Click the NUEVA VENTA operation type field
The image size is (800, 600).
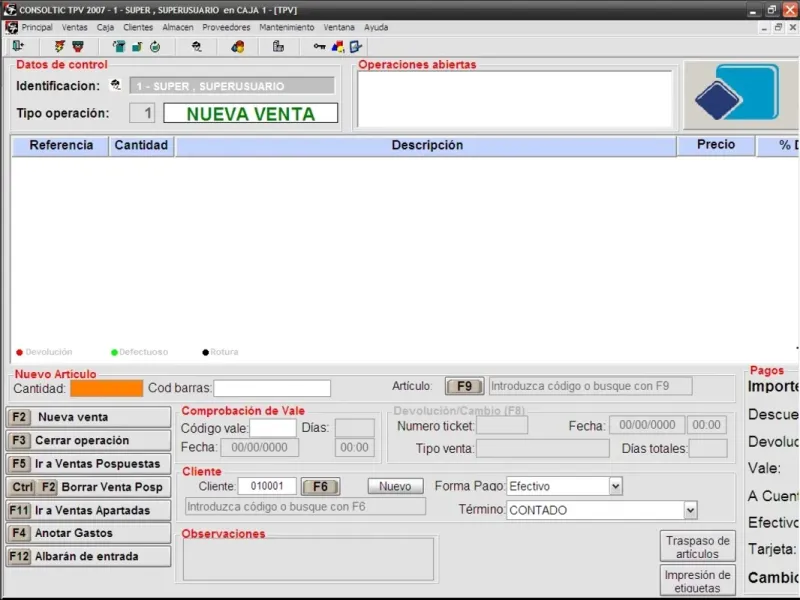251,113
